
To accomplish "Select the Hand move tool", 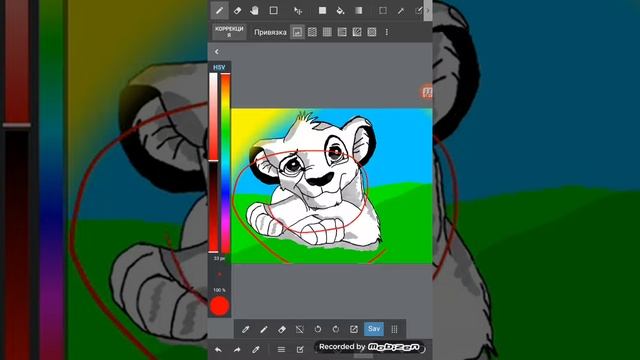I will click(255, 11).
